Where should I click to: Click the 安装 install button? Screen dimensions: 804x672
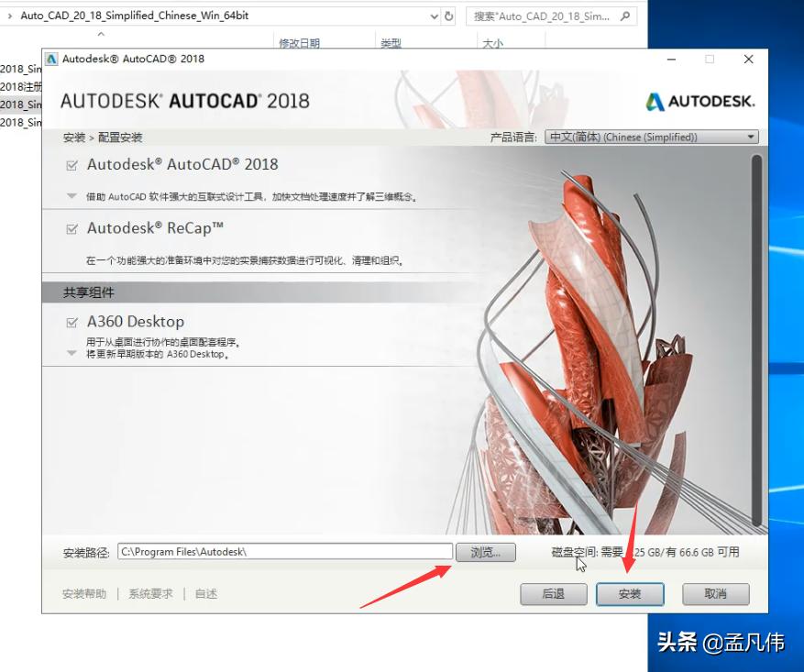[x=630, y=594]
